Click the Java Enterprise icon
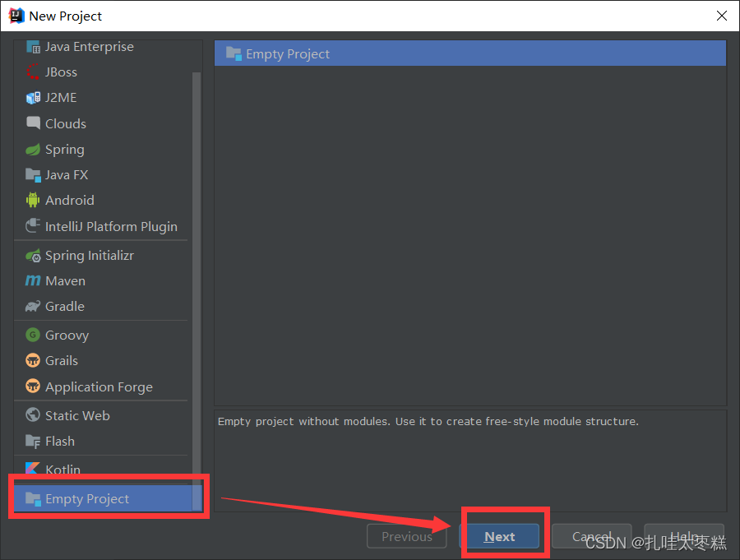The width and height of the screenshot is (740, 560). [x=33, y=47]
